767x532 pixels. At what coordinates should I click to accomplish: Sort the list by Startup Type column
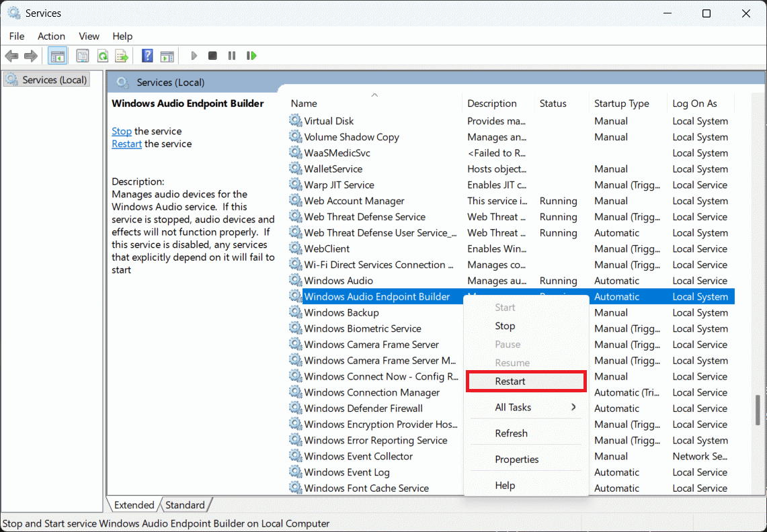point(621,103)
